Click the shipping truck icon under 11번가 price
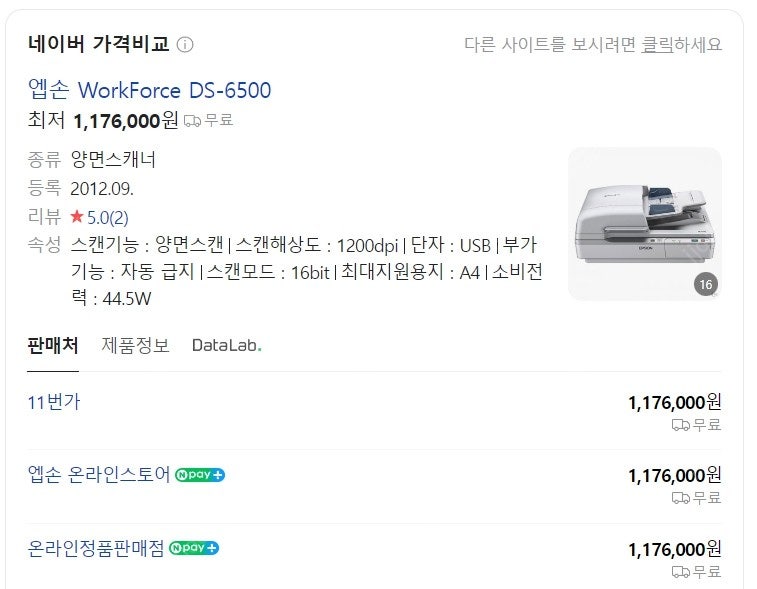This screenshot has width=757, height=589. 681,425
